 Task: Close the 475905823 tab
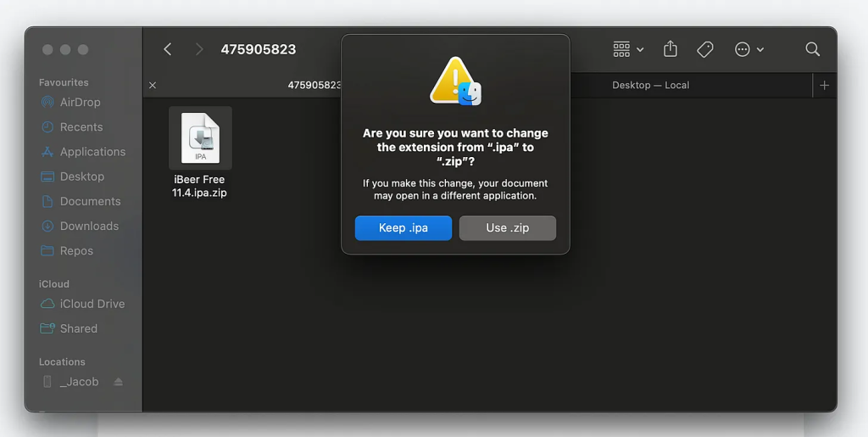[153, 85]
